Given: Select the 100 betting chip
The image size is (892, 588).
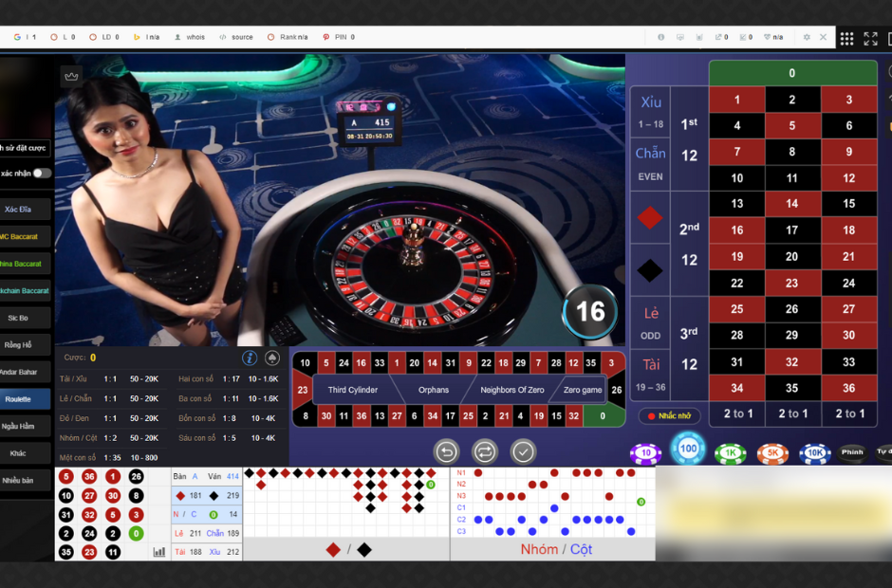Looking at the screenshot, I should coord(688,449).
